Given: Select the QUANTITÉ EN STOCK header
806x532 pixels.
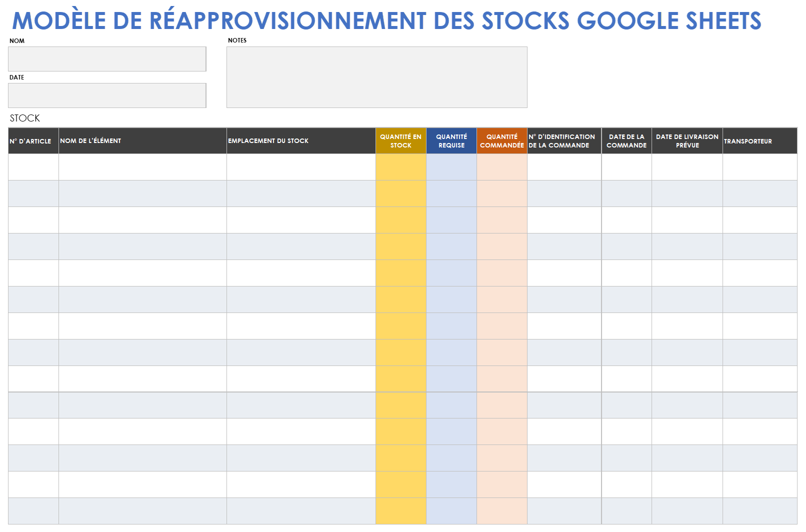Looking at the screenshot, I should tap(401, 141).
